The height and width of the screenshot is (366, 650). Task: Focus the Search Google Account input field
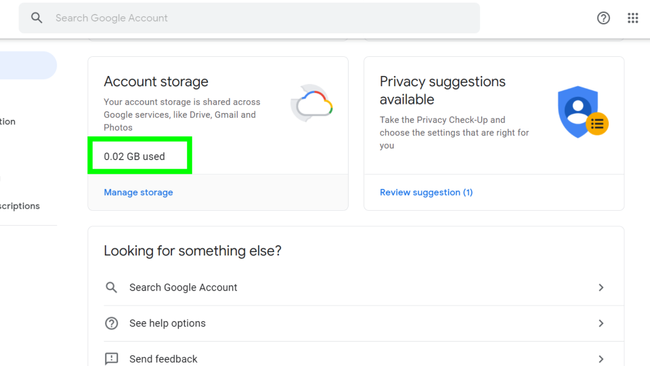[x=249, y=18]
